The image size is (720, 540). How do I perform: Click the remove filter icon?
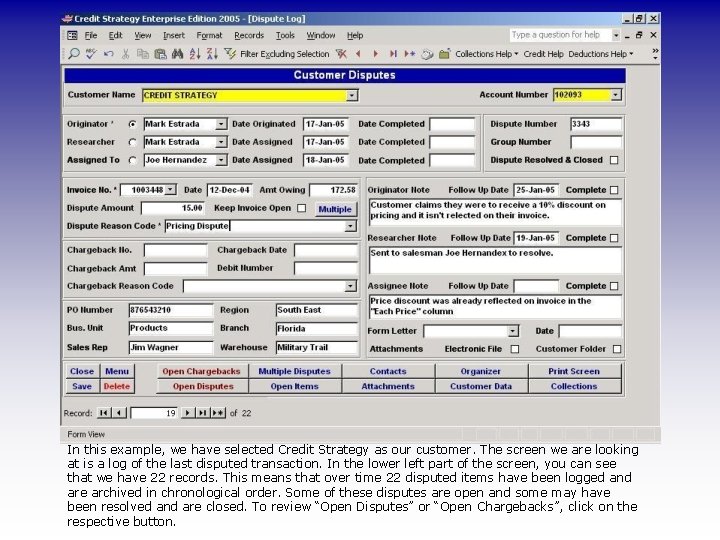pyautogui.click(x=341, y=54)
